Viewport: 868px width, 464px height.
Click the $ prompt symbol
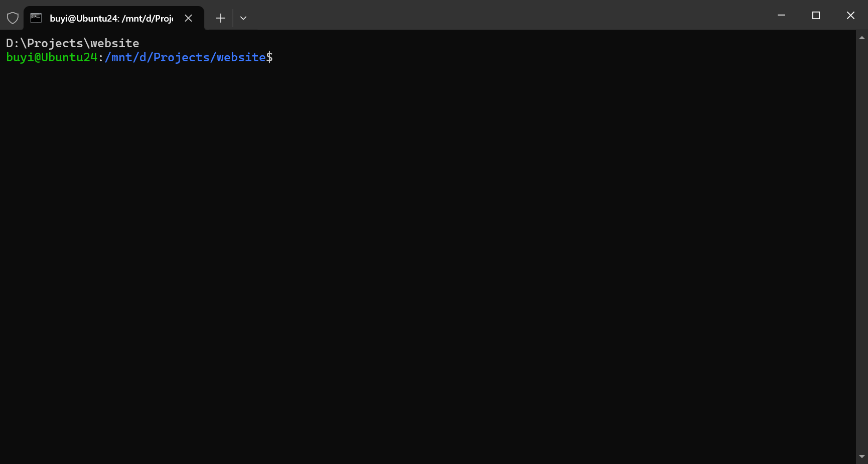(x=269, y=57)
